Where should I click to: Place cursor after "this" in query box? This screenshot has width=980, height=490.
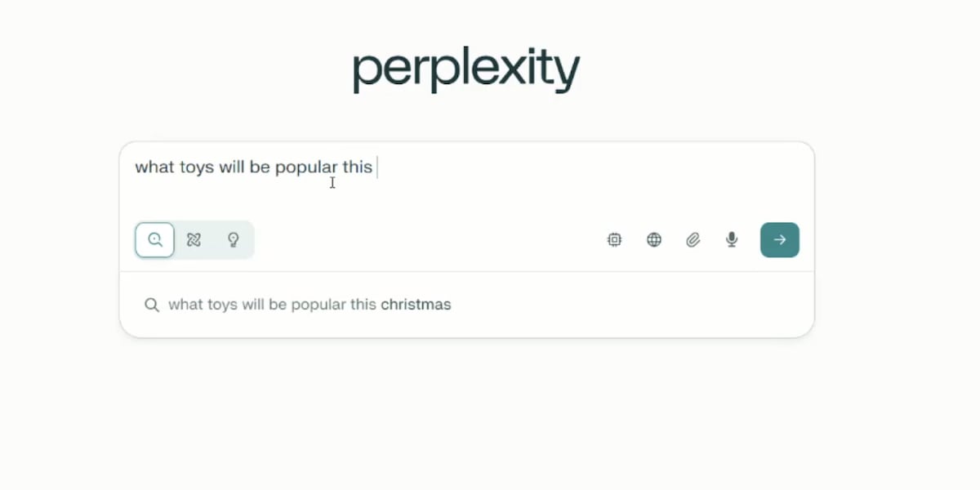pyautogui.click(x=375, y=167)
